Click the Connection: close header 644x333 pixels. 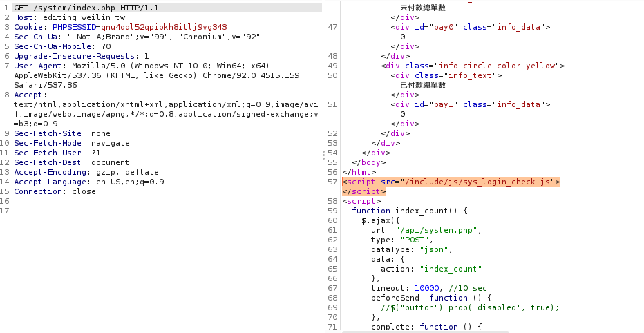pyautogui.click(x=55, y=191)
